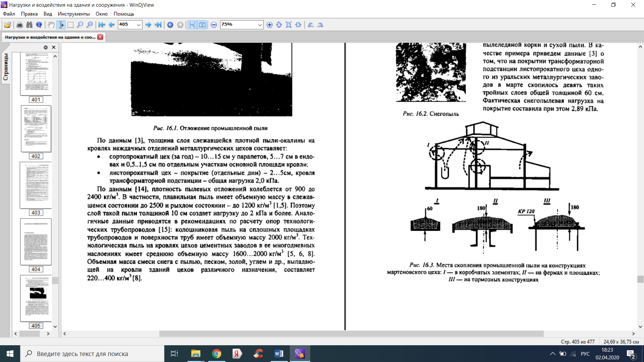Viewport: 644px width, 362px height.
Task: Click the up arrow on the thumbnails scrollbar
Action: click(55, 56)
